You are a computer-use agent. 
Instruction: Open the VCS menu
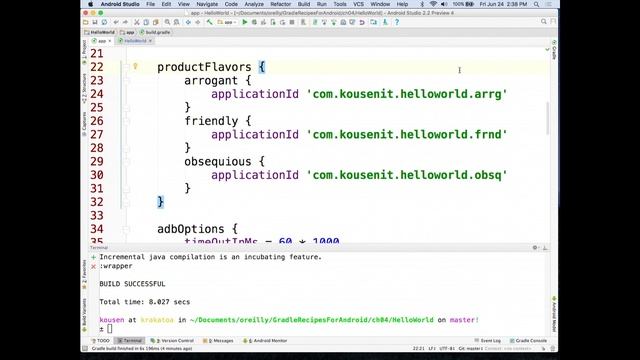[358, 4]
